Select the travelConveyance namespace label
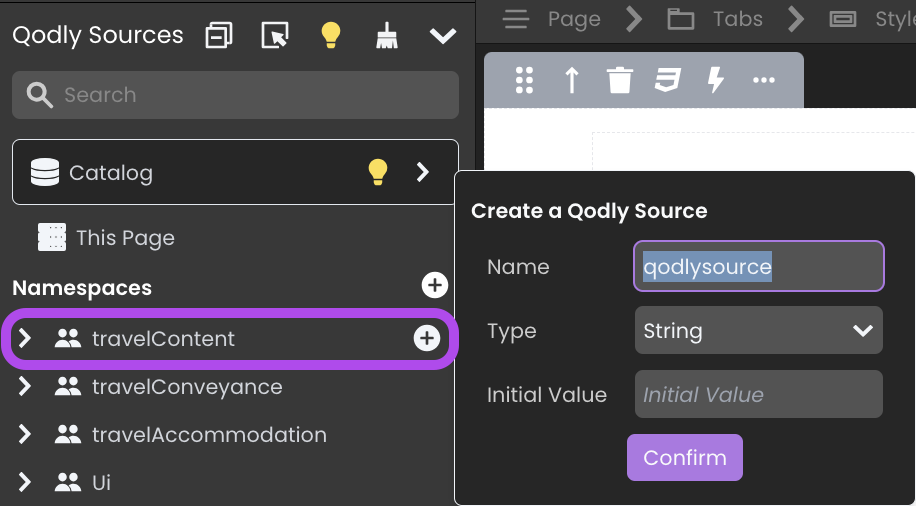 188,387
